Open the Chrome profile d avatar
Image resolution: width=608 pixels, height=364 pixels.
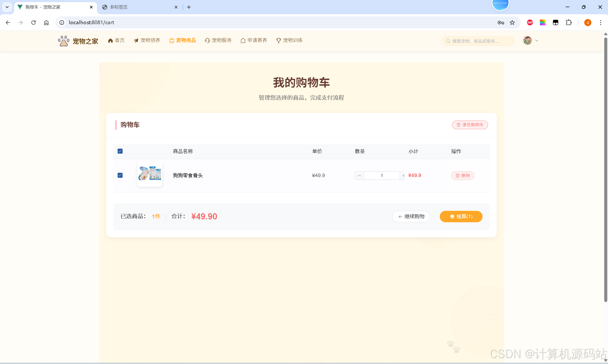[588, 23]
